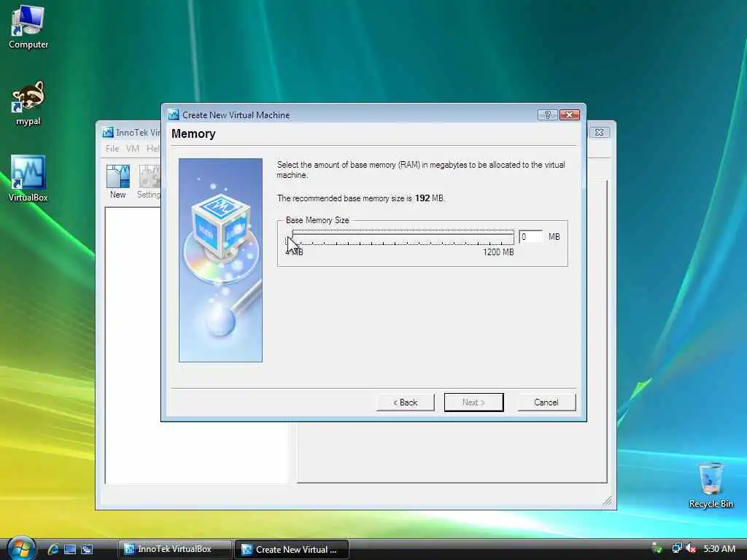Click the muted volume tray icon
This screenshot has width=747, height=560.
pyautogui.click(x=691, y=548)
